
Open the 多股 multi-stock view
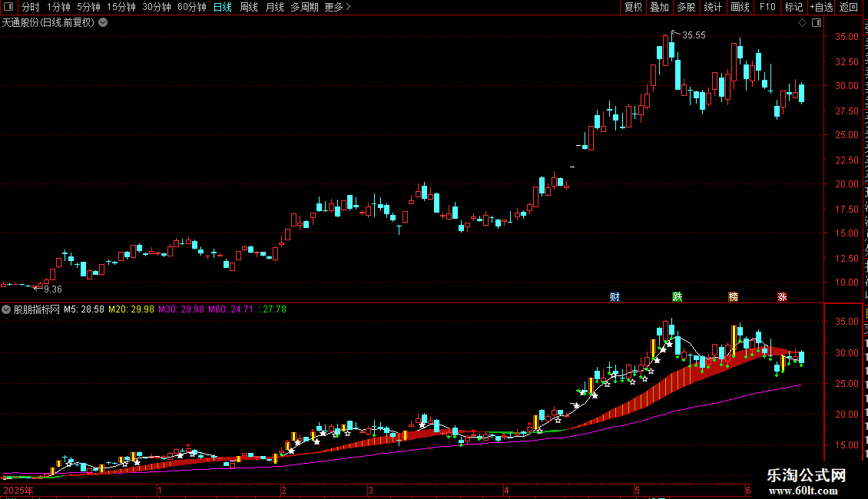pyautogui.click(x=686, y=7)
